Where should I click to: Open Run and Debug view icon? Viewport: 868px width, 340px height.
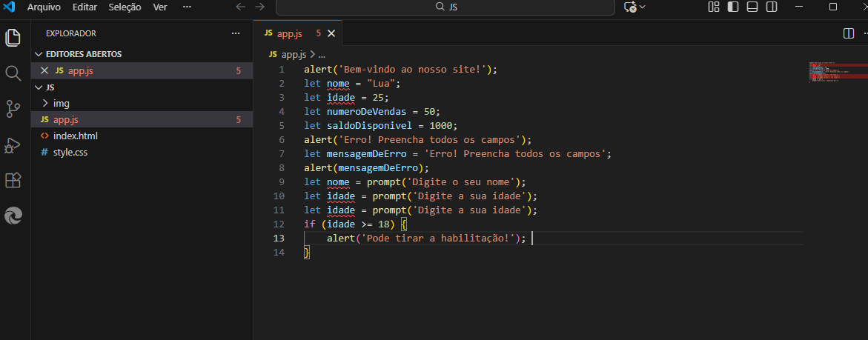click(x=13, y=144)
